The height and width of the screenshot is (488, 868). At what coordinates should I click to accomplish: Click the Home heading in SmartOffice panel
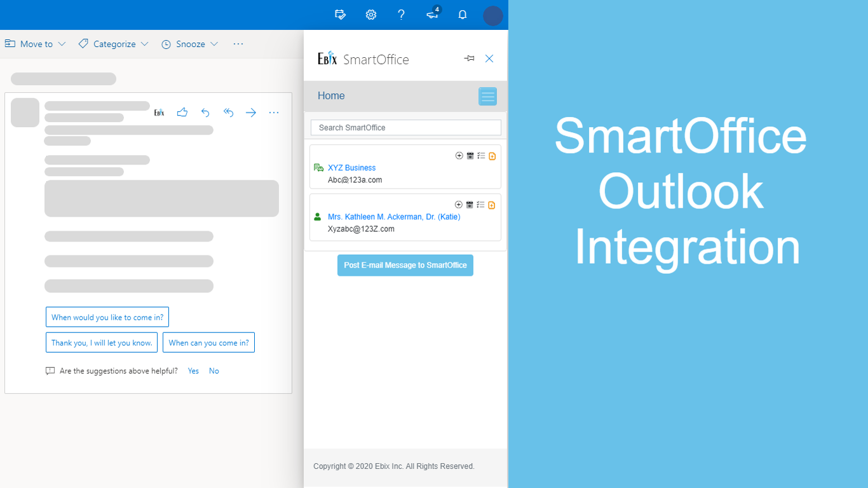click(x=331, y=96)
